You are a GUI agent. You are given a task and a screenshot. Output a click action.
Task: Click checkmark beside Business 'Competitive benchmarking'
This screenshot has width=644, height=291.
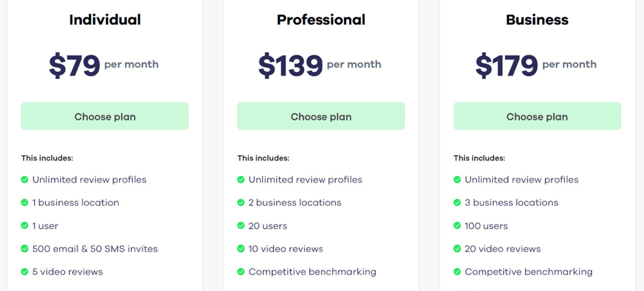(457, 272)
